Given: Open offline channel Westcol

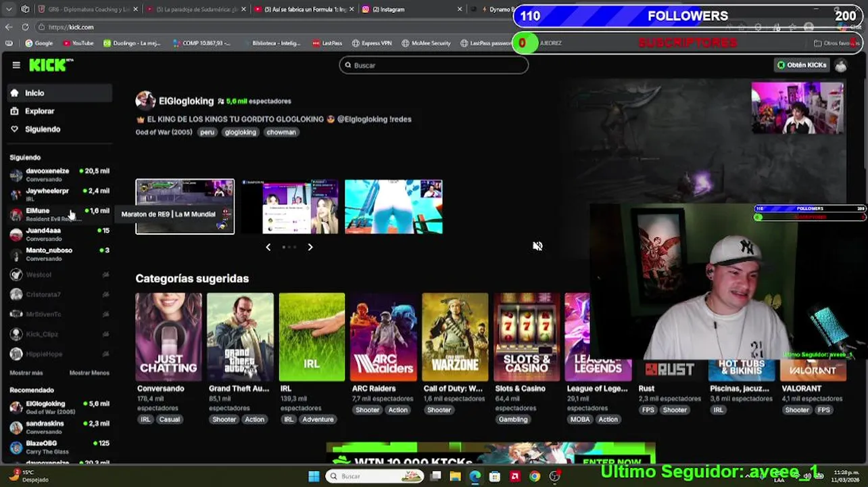Looking at the screenshot, I should (x=59, y=275).
